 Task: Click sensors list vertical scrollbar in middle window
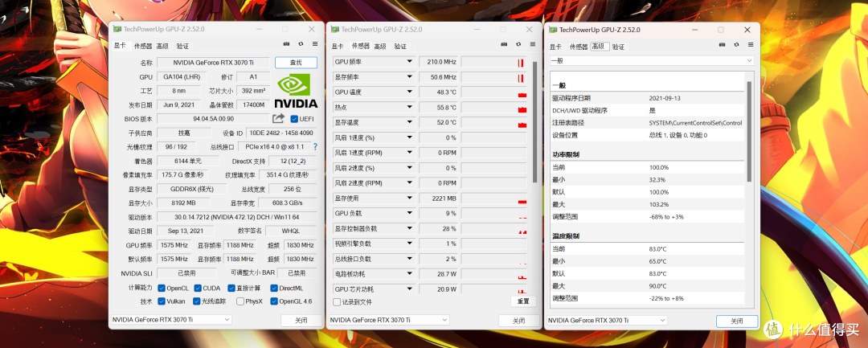534,121
